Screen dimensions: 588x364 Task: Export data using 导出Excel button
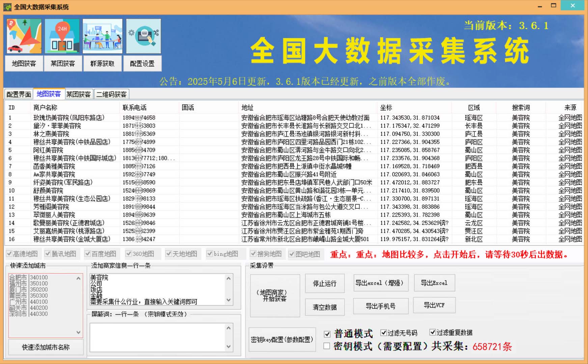435,283
